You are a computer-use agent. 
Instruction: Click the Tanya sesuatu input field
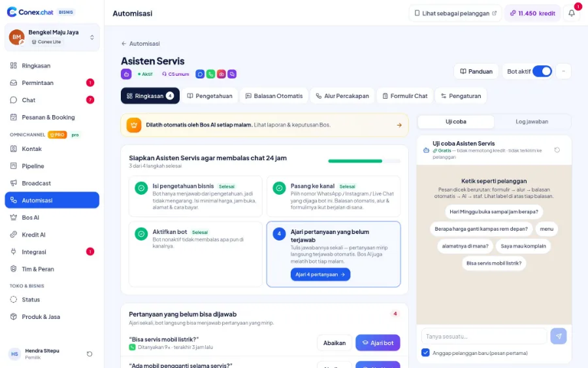point(484,336)
